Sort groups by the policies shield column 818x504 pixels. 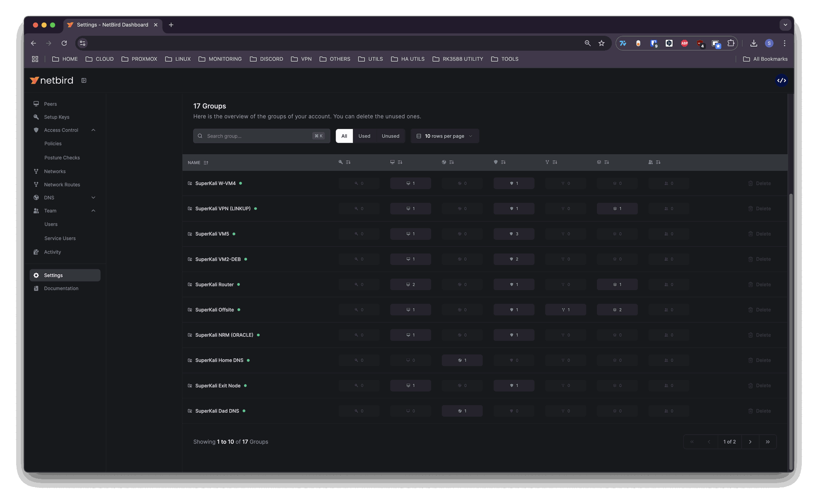point(500,162)
